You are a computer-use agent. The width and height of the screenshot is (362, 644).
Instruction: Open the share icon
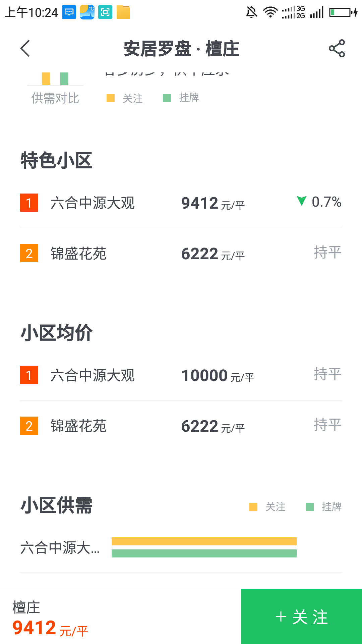337,48
